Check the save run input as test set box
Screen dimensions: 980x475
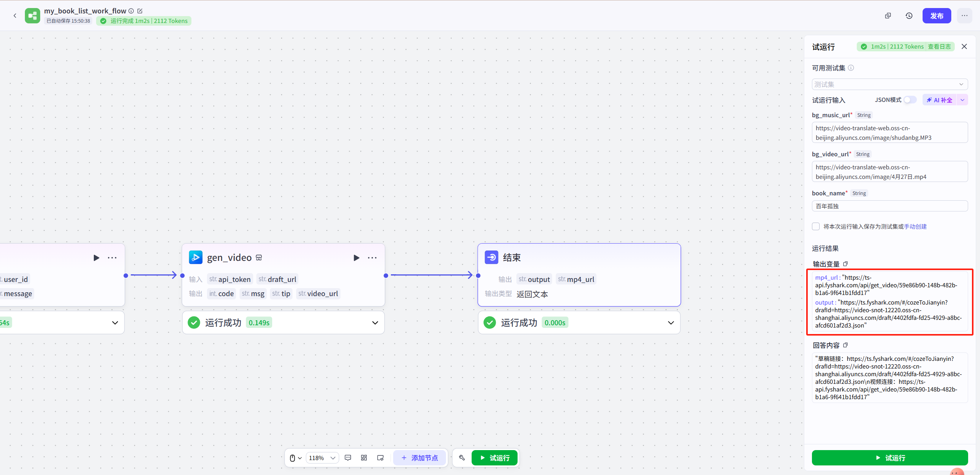(x=816, y=226)
